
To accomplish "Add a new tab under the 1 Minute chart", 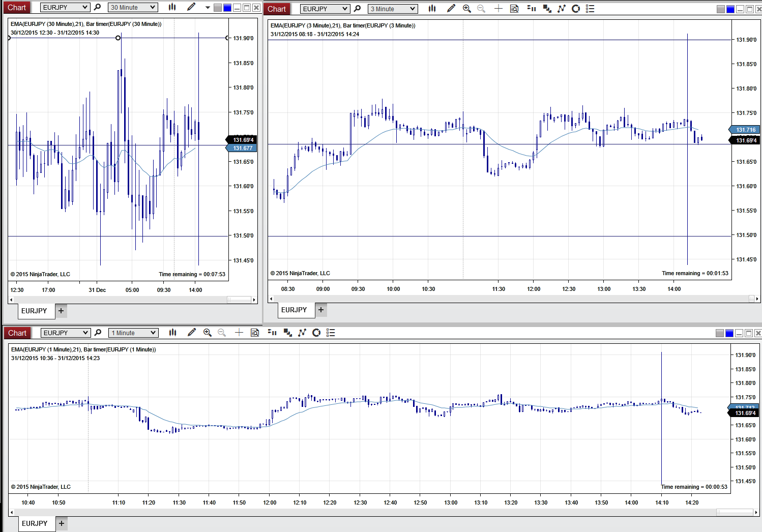I will tap(62, 523).
